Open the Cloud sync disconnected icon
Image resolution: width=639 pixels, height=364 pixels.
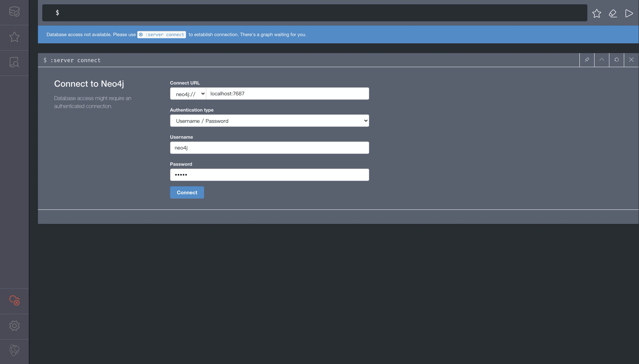(x=14, y=300)
